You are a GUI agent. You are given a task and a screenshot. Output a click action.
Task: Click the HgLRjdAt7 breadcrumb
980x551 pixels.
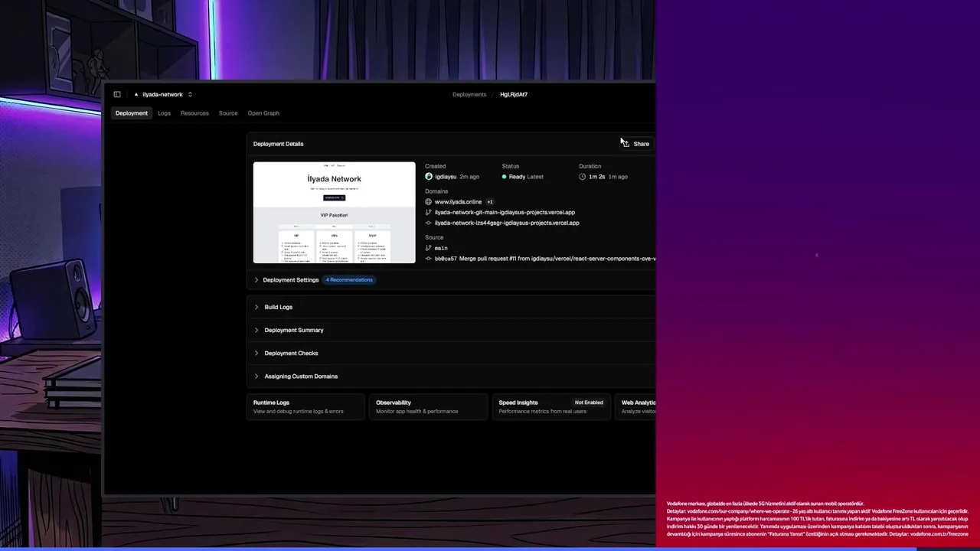tap(514, 94)
